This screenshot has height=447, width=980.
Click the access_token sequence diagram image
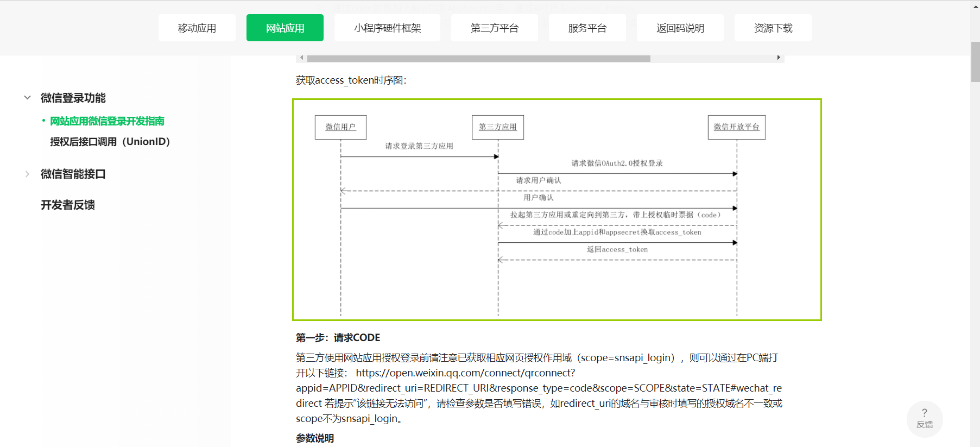click(x=557, y=210)
